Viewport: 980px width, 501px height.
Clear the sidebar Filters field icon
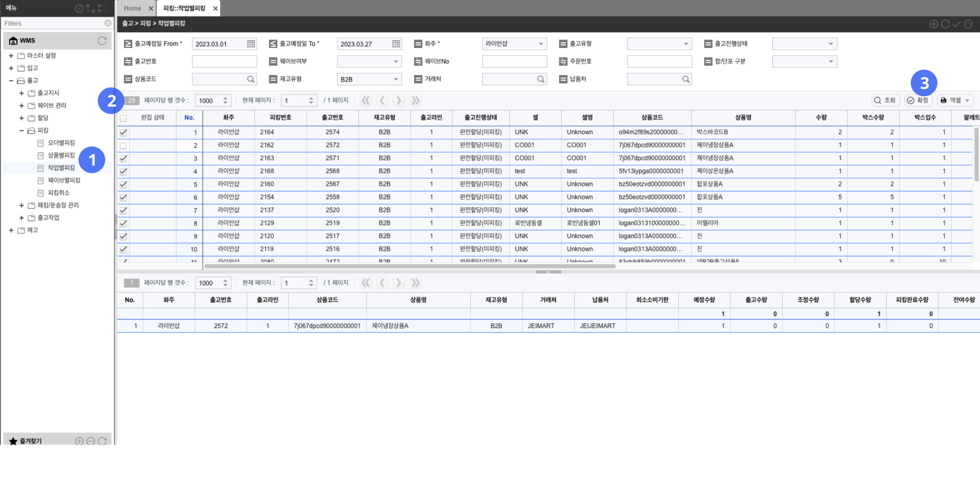pos(107,24)
